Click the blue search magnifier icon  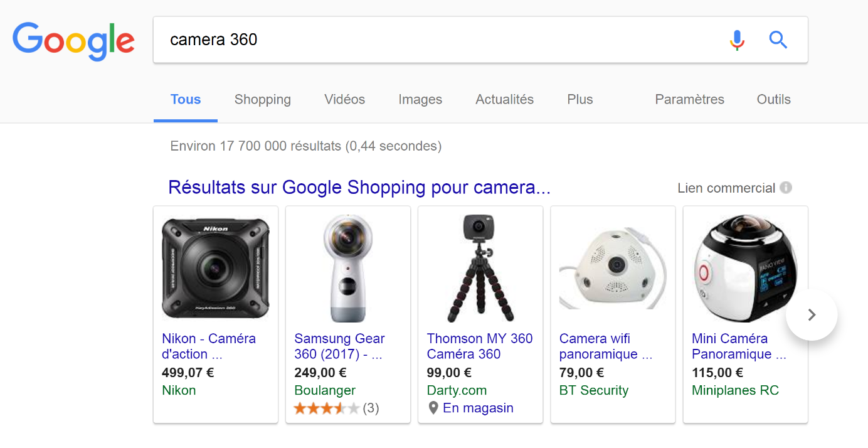click(778, 40)
